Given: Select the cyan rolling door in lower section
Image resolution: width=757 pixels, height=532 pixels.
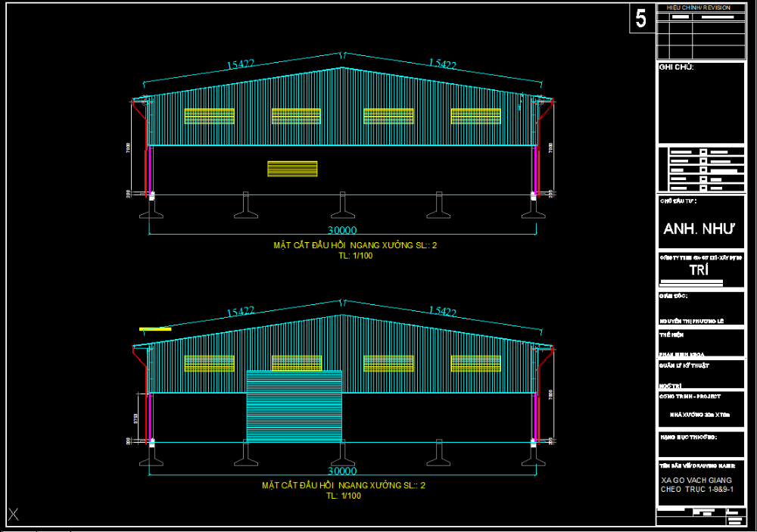Looking at the screenshot, I should click(x=294, y=406).
